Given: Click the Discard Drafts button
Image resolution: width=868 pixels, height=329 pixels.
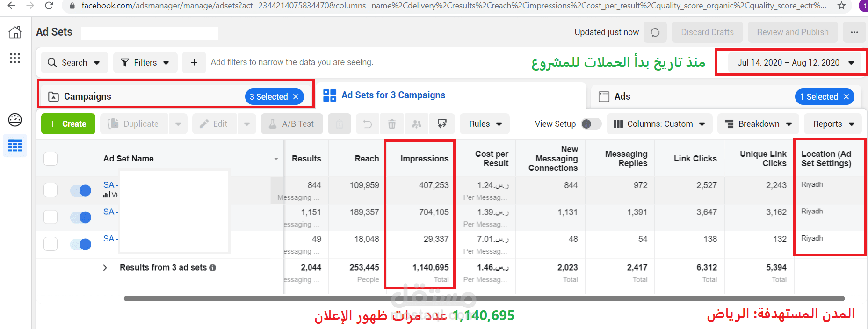Looking at the screenshot, I should tap(707, 32).
